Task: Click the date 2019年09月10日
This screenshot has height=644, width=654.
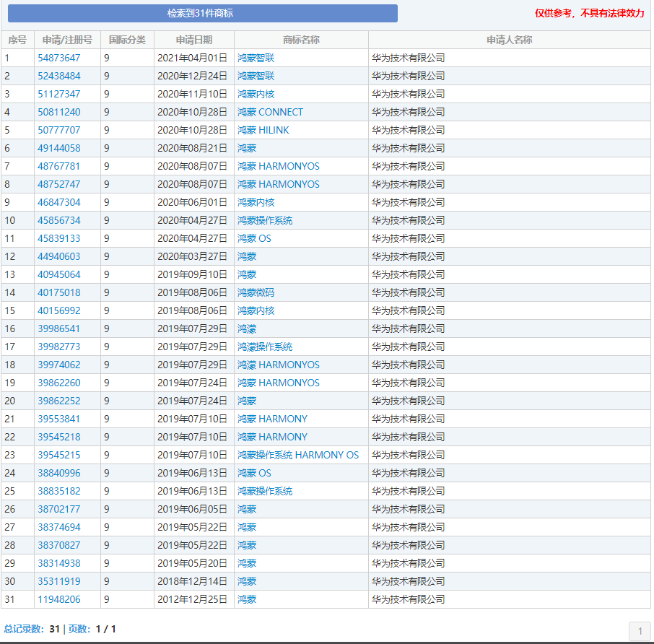Action: point(192,274)
